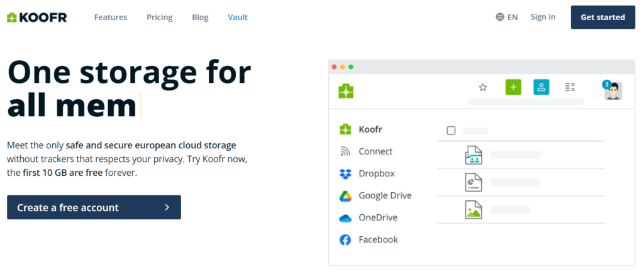Click the star favorites icon
This screenshot has width=644, height=277.
pyautogui.click(x=483, y=87)
